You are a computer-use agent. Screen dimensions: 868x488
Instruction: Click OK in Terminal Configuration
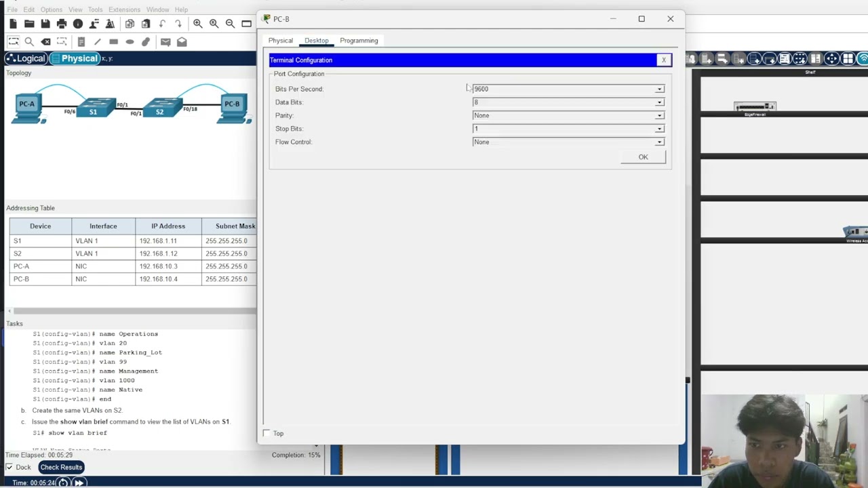pos(643,157)
